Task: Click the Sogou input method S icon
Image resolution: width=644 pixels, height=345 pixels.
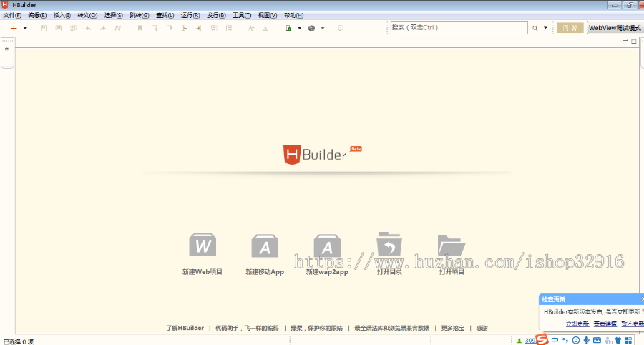Action: coord(542,339)
